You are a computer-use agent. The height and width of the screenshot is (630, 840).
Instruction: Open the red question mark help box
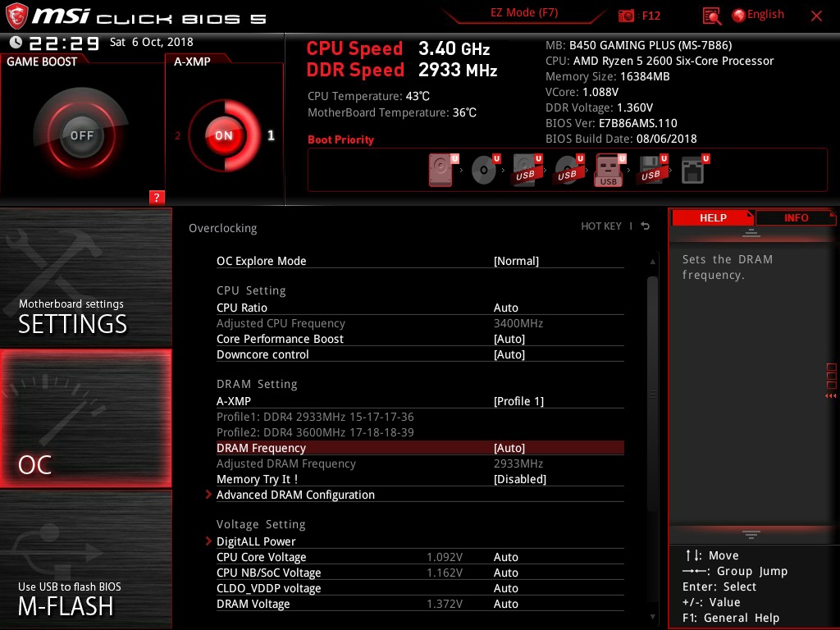pyautogui.click(x=157, y=197)
